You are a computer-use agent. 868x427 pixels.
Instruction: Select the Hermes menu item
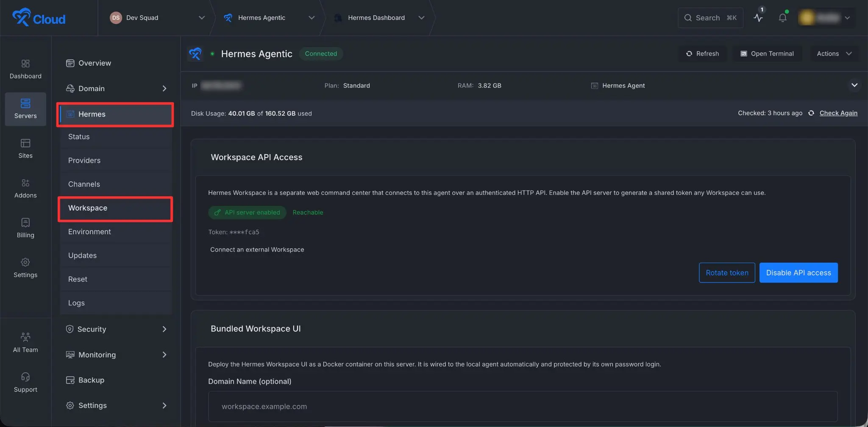coord(115,114)
